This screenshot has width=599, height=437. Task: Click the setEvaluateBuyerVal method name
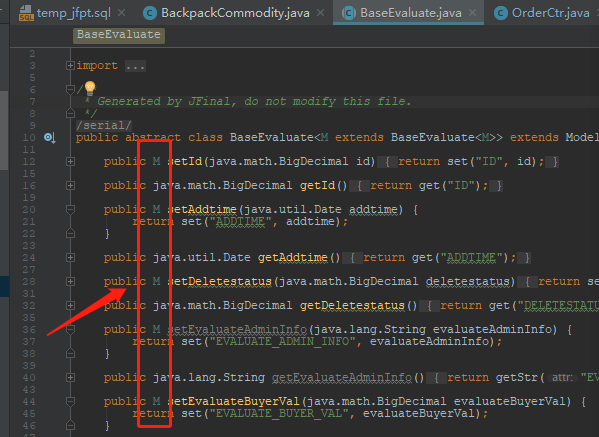(233, 401)
